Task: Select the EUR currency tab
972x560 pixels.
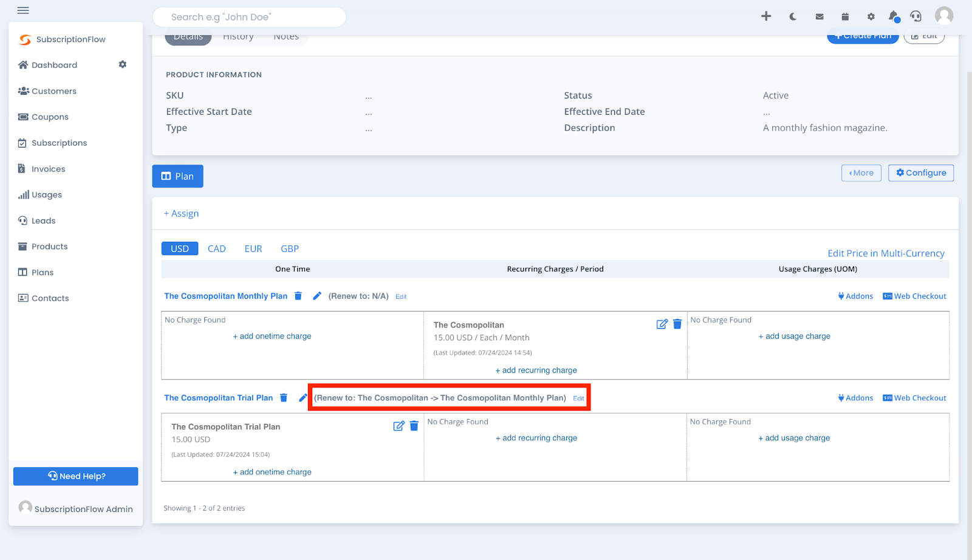Action: [253, 249]
